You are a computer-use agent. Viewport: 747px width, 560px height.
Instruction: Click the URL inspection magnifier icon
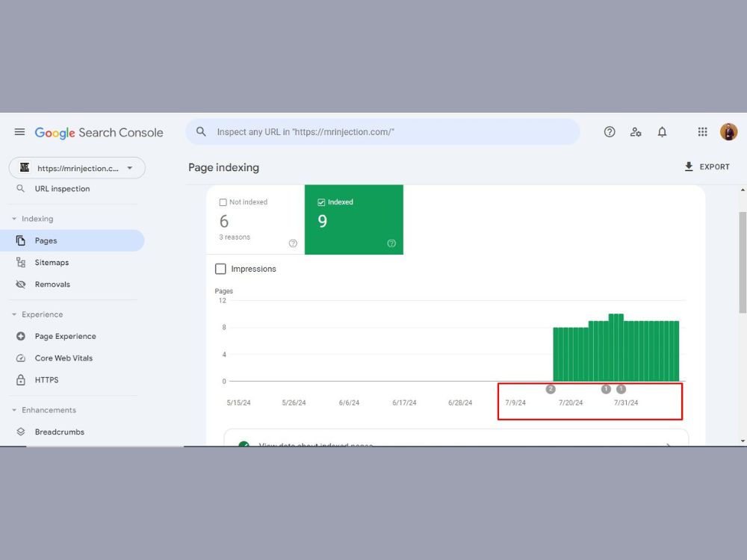(x=20, y=189)
